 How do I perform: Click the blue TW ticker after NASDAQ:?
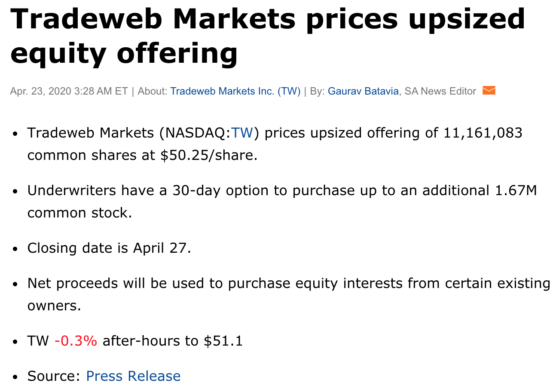(x=242, y=133)
